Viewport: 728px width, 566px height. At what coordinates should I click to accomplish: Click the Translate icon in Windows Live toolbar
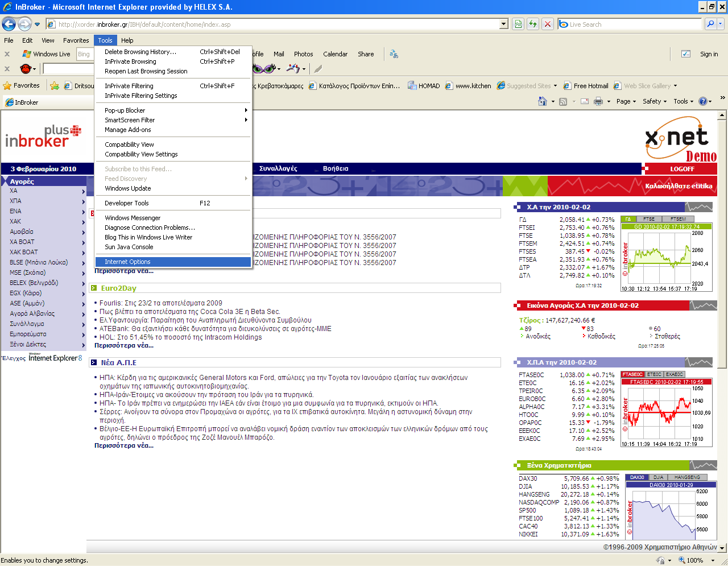click(394, 54)
